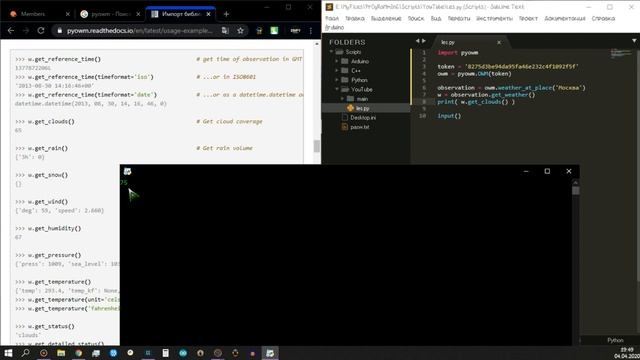This screenshot has height=360, width=640.
Task: Click w.get_pressure() in the docs page
Action: click(x=54, y=255)
